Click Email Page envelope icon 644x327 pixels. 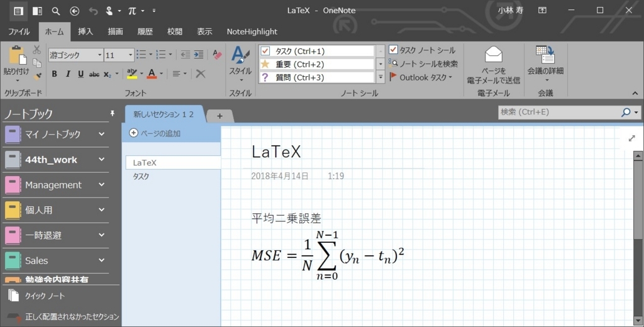pyautogui.click(x=493, y=54)
